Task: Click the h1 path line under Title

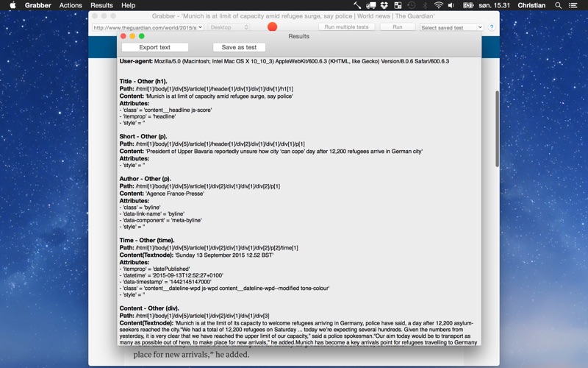Action: click(x=207, y=88)
